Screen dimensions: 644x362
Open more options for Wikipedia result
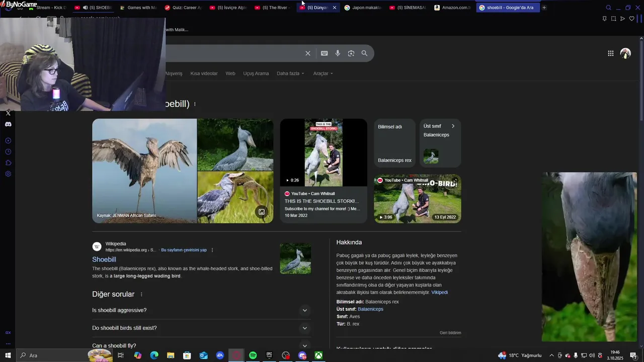pyautogui.click(x=212, y=250)
